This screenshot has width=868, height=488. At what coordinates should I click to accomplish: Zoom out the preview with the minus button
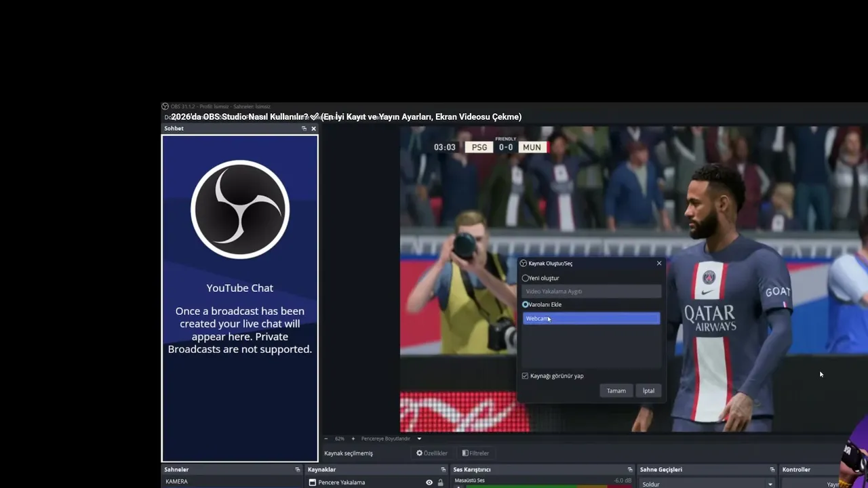(326, 439)
